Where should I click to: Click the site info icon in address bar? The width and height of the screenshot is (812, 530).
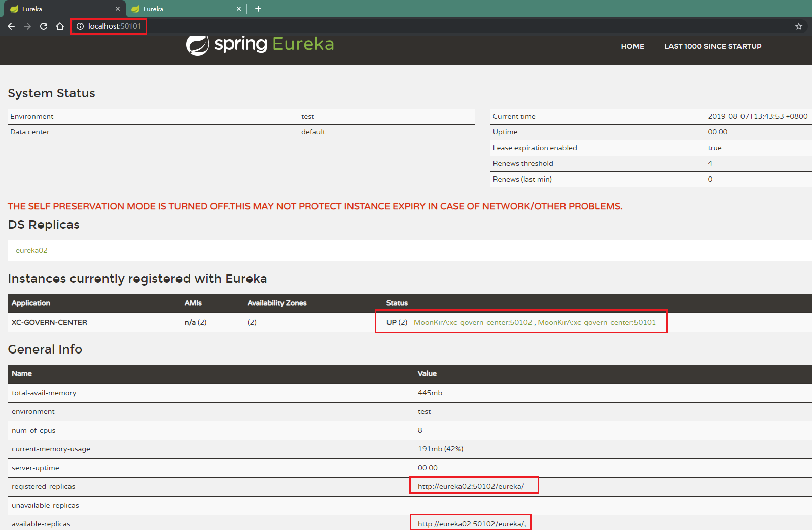click(80, 26)
